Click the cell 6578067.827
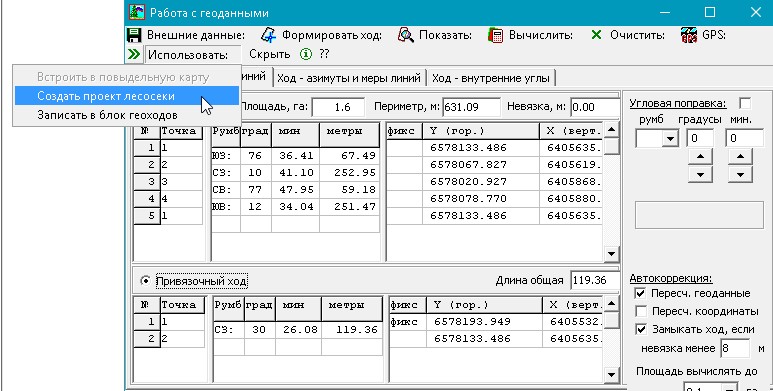 coord(481,165)
